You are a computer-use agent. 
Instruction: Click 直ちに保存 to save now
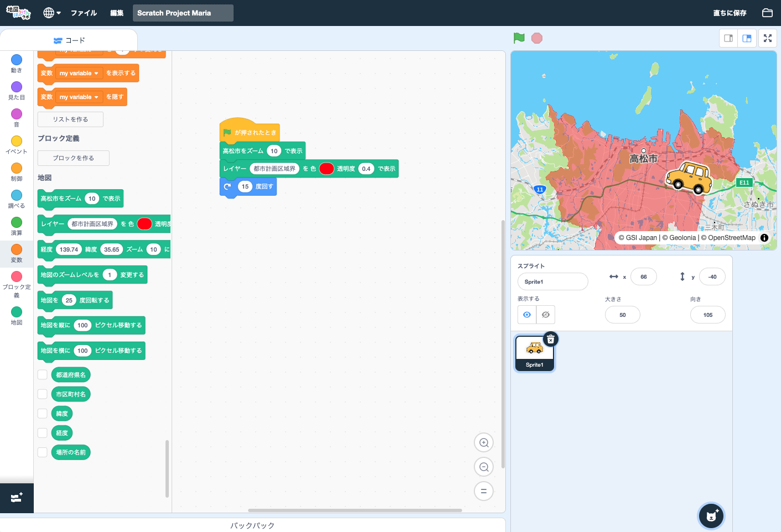point(730,13)
